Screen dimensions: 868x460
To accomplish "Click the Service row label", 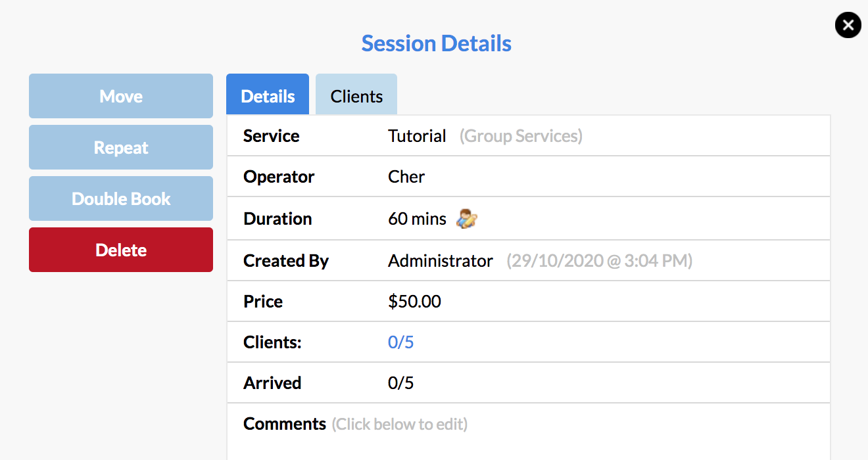I will tap(271, 136).
